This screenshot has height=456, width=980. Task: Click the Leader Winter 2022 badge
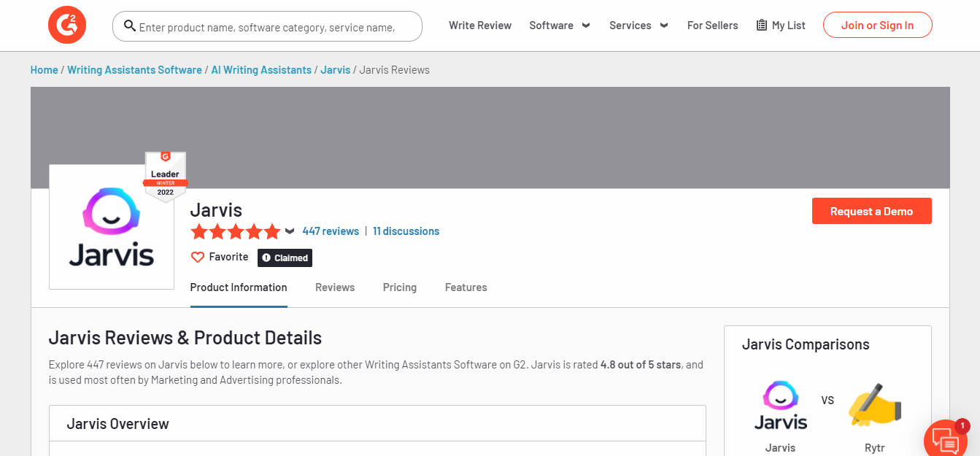coord(165,177)
